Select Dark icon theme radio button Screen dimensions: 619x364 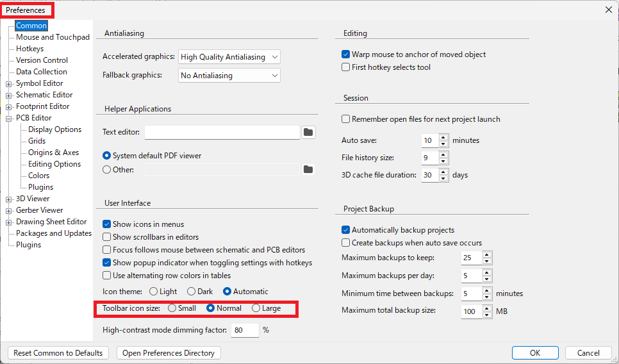pos(191,292)
